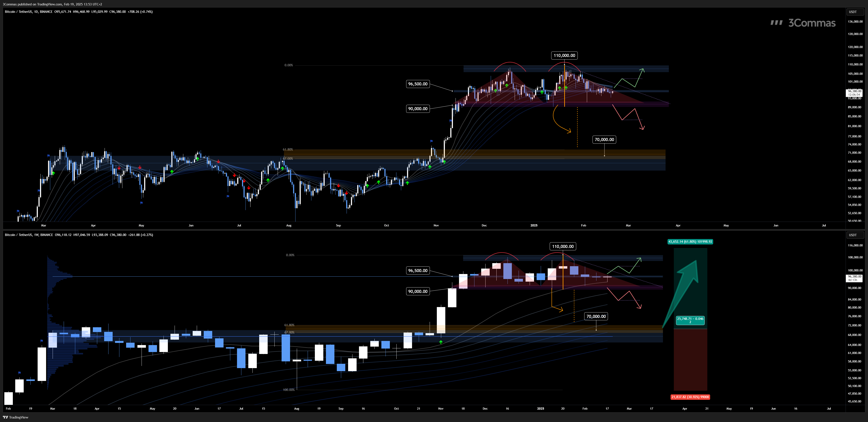Select the 110,000.00 callout on the daily chart
Viewport: 868px width, 422px height.
click(x=564, y=56)
